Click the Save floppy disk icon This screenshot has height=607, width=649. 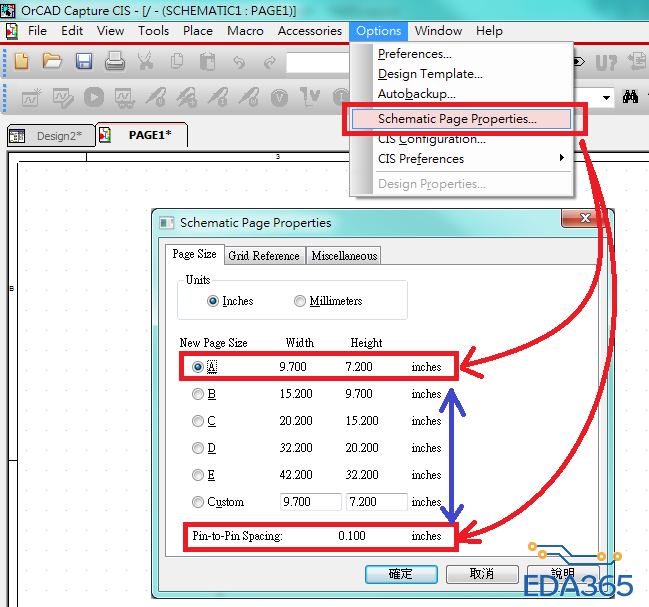[84, 62]
